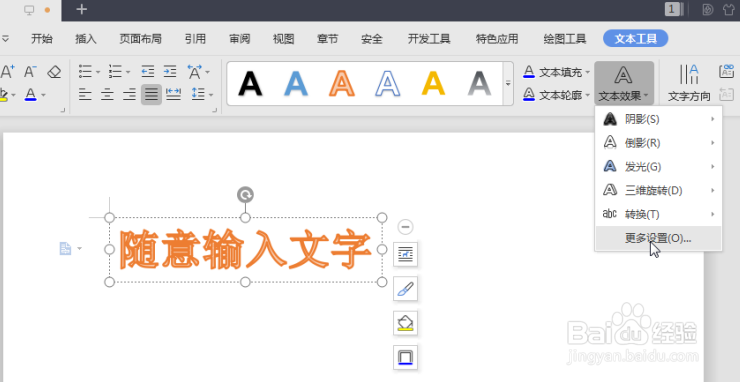The height and width of the screenshot is (382, 740).
Task: Switch to 引用 tab
Action: [195, 39]
